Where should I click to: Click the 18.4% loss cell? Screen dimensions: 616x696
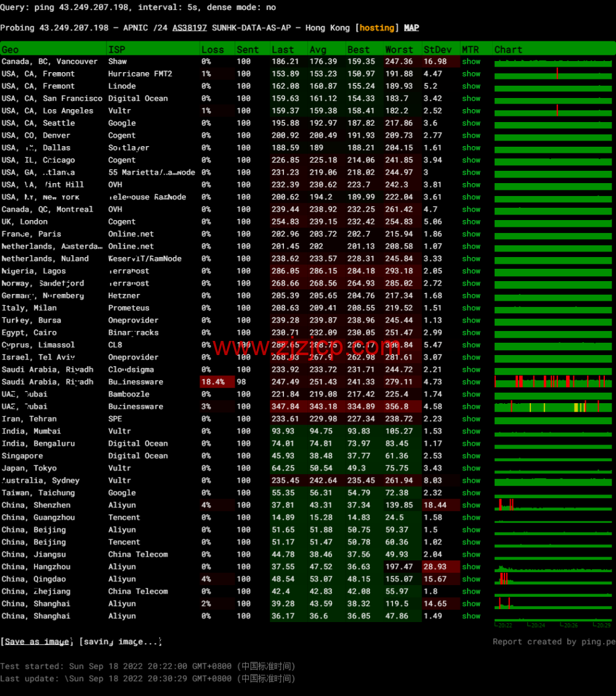click(213, 382)
